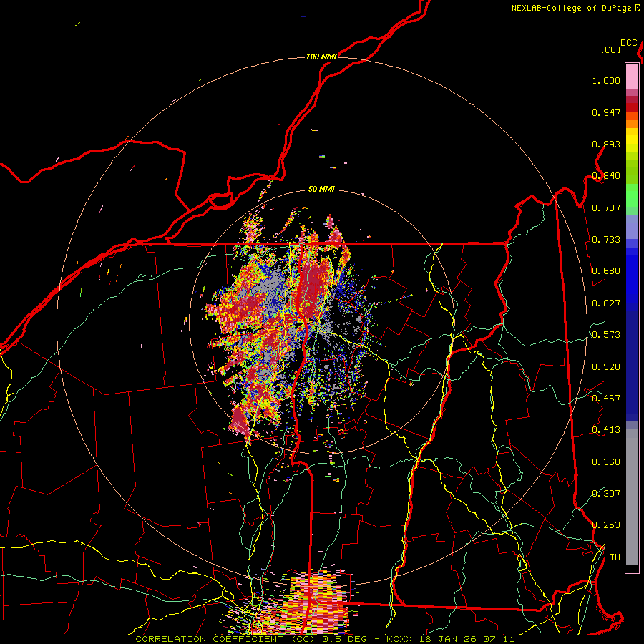Click the 0.947 legend value
644x644 pixels.
606,112
